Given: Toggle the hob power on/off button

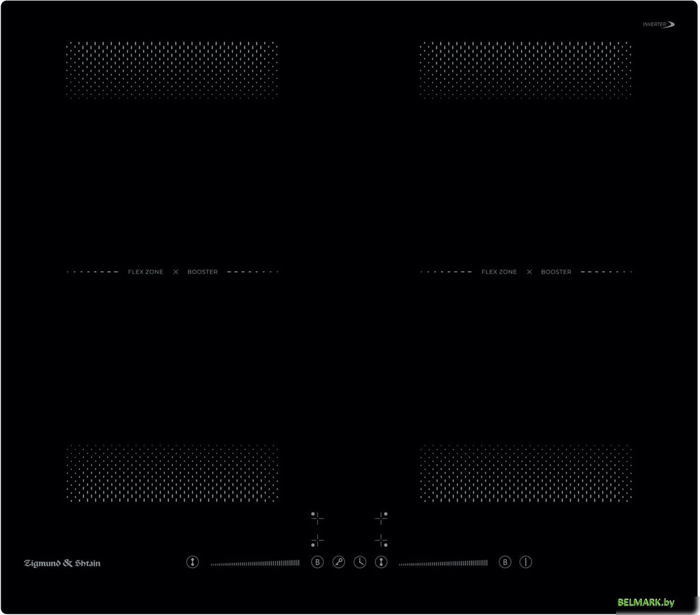Looking at the screenshot, I should tap(526, 563).
